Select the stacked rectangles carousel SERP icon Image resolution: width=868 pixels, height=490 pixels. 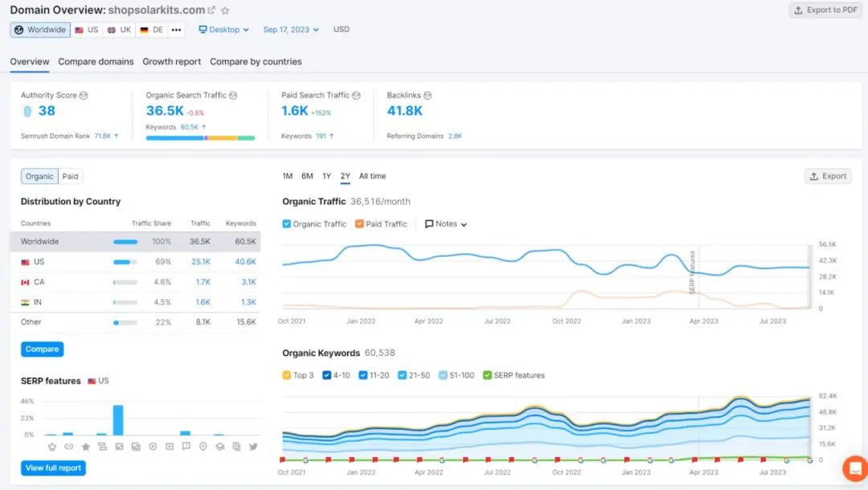(x=102, y=447)
